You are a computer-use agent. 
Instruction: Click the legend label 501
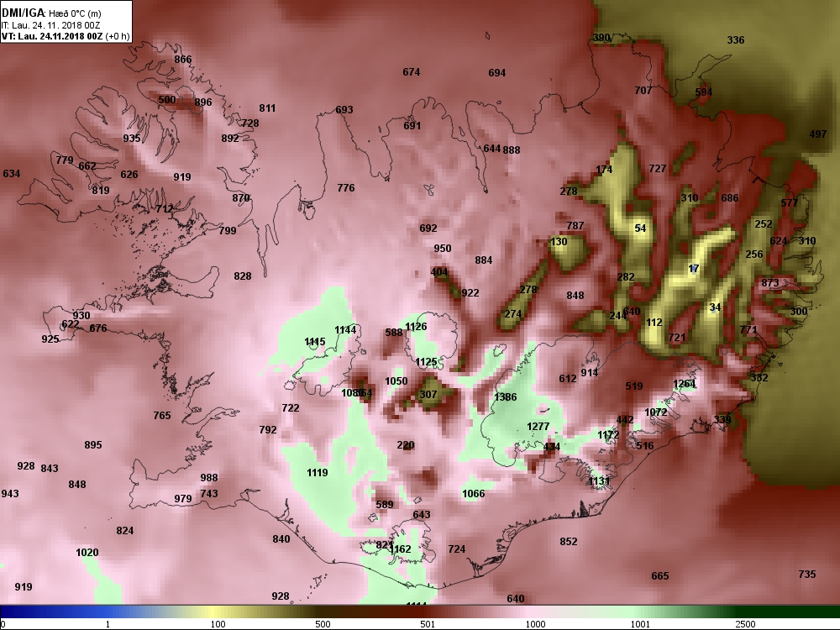pyautogui.click(x=428, y=624)
